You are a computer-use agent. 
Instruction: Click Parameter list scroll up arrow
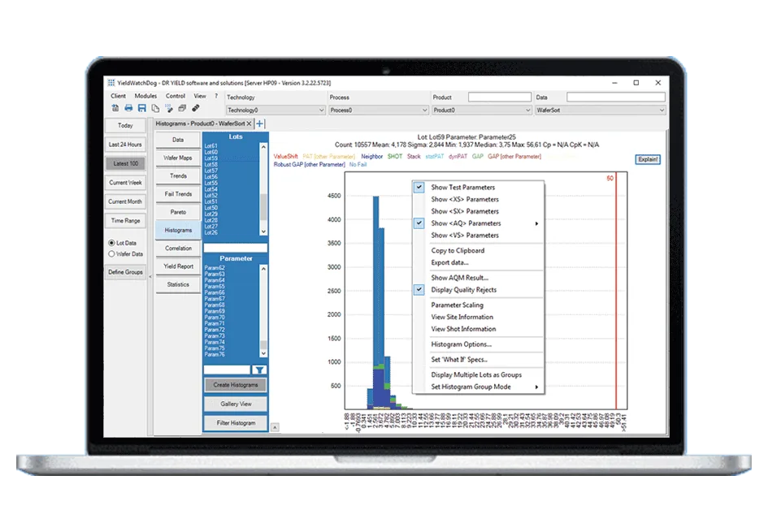tap(263, 269)
